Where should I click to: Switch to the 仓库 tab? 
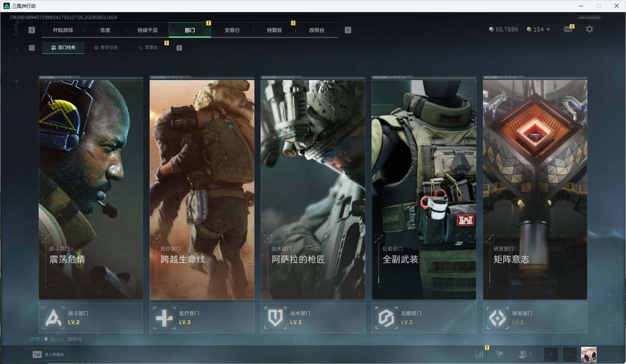105,30
